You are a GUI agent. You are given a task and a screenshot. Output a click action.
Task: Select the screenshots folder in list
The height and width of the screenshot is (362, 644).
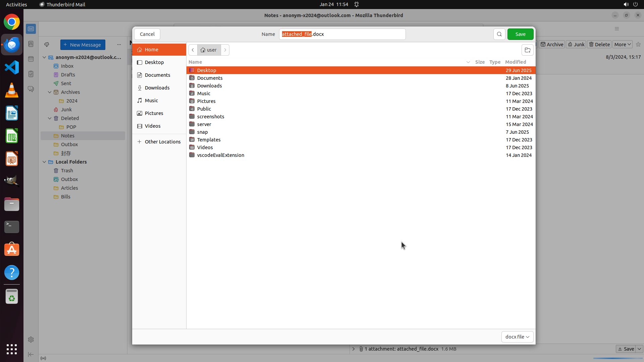pyautogui.click(x=211, y=117)
